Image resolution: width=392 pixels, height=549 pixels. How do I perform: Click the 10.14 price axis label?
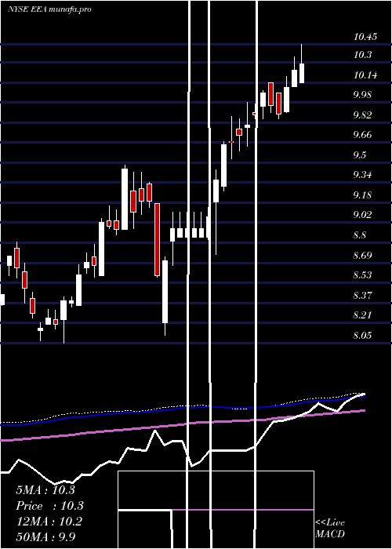point(365,75)
